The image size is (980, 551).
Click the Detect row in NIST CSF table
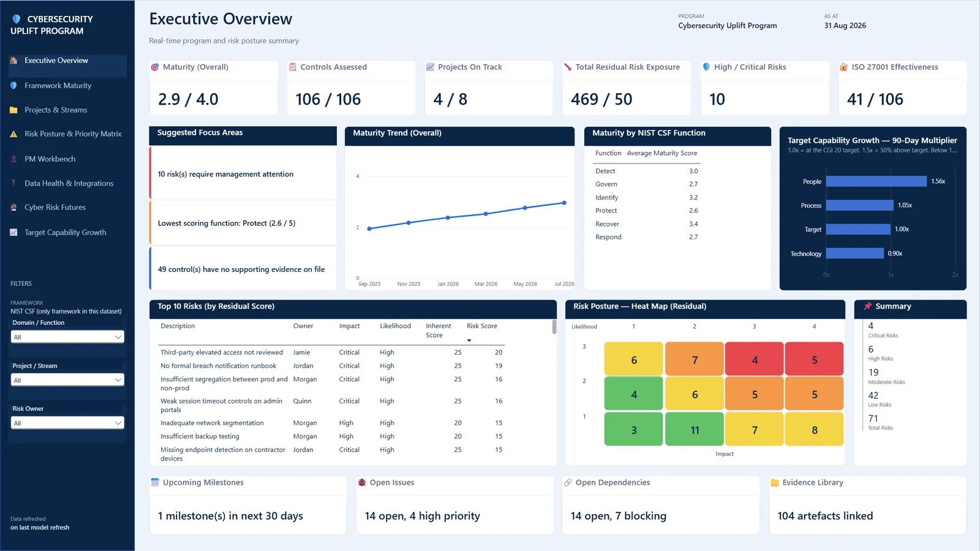(x=647, y=171)
